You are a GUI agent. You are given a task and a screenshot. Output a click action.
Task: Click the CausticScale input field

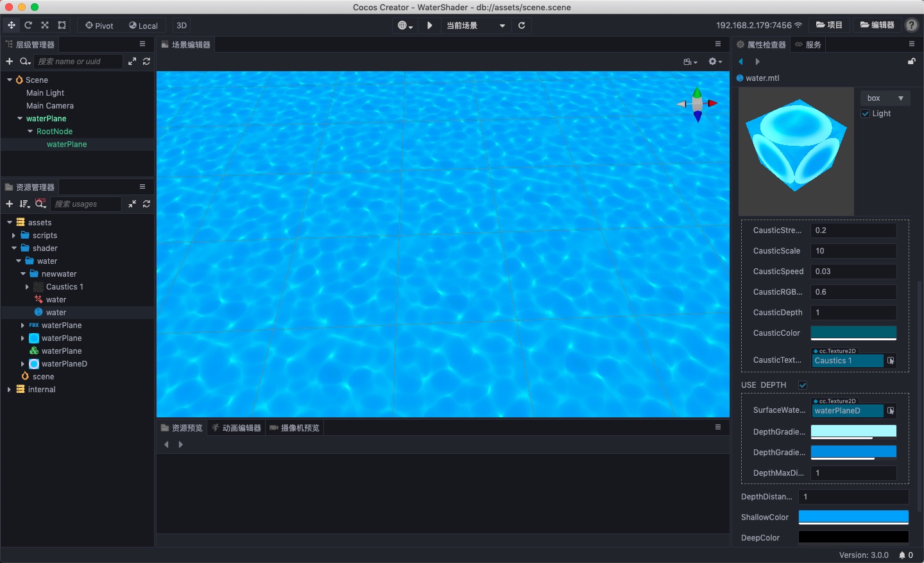pyautogui.click(x=853, y=251)
